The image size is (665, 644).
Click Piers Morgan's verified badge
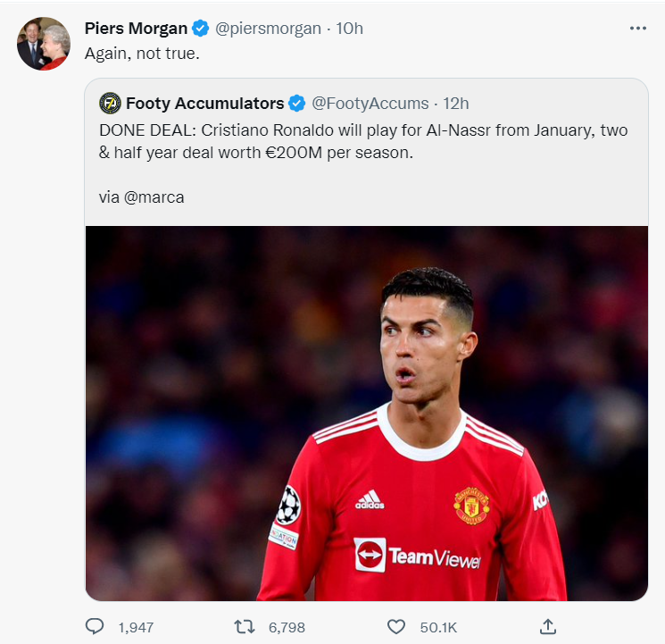200,29
